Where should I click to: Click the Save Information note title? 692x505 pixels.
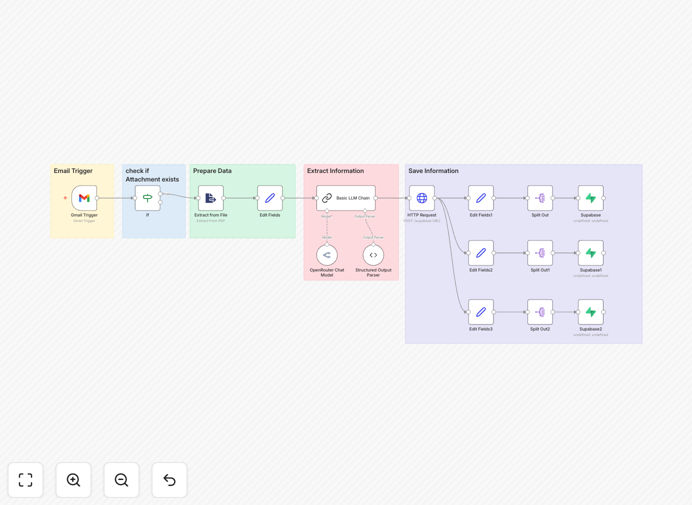coord(433,171)
